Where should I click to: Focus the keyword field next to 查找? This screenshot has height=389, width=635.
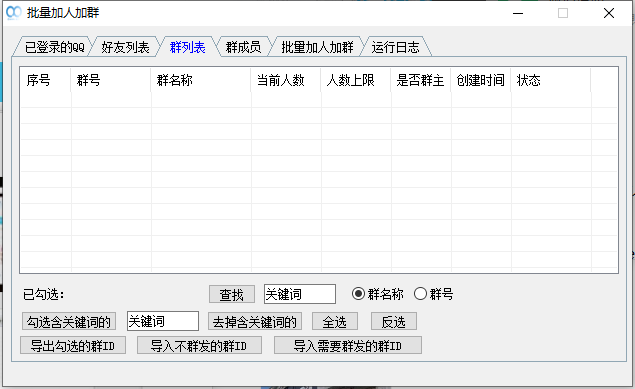point(300,294)
